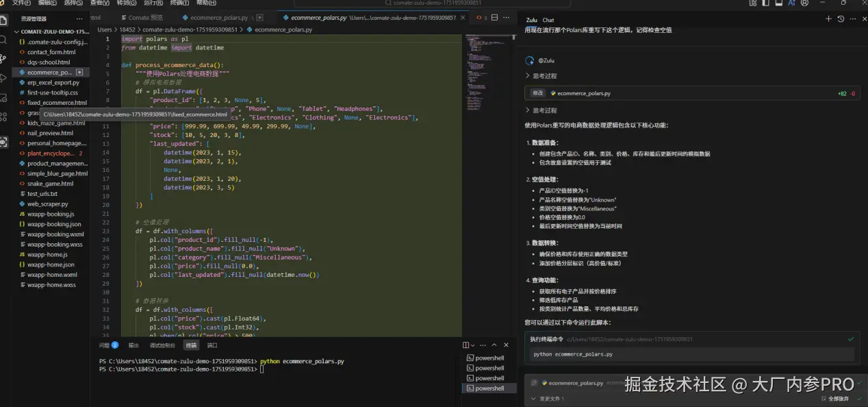Open web_scraper.py in explorer
Viewport: 868px width, 407px height.
(x=47, y=204)
